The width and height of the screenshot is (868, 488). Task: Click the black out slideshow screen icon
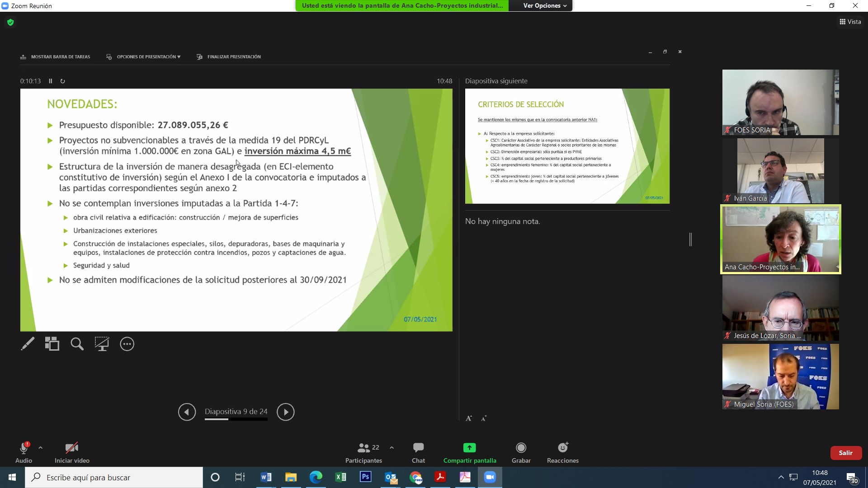pyautogui.click(x=102, y=344)
